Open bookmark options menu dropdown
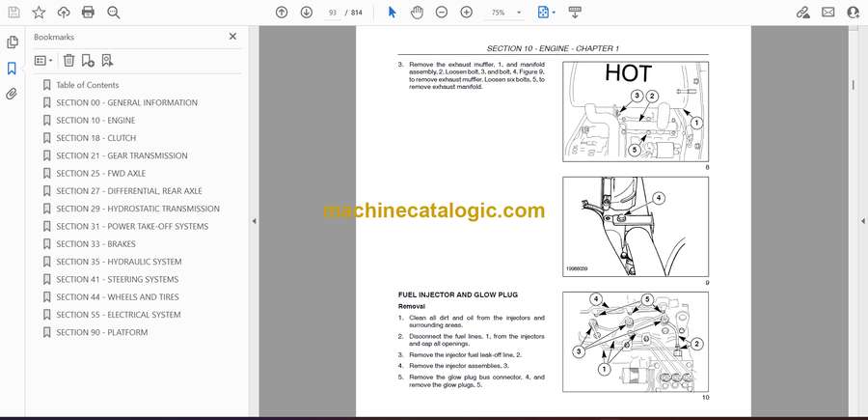Image resolution: width=868 pixels, height=420 pixels. 43,61
